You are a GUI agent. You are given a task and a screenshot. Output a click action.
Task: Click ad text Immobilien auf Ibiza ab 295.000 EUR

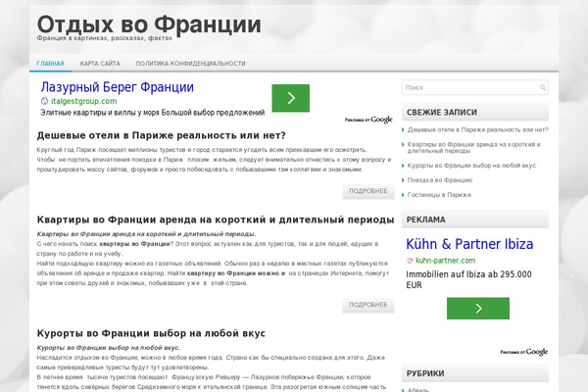coord(468,279)
